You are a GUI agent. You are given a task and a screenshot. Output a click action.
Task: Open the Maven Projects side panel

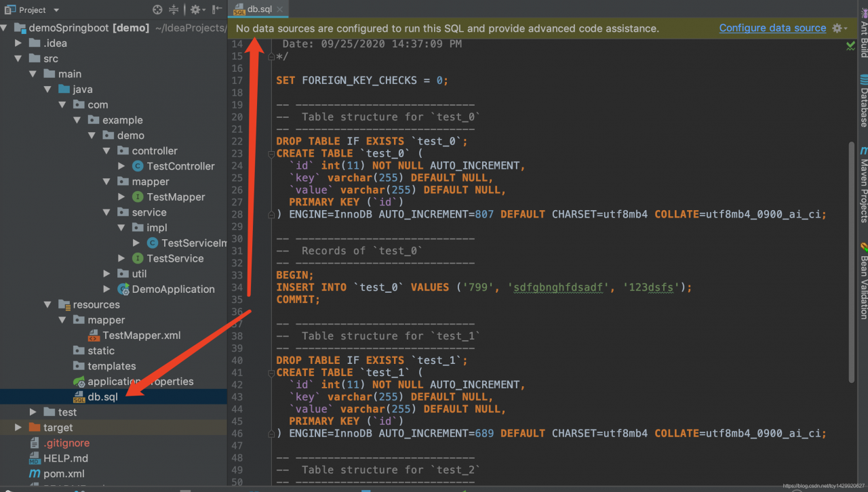pyautogui.click(x=863, y=184)
